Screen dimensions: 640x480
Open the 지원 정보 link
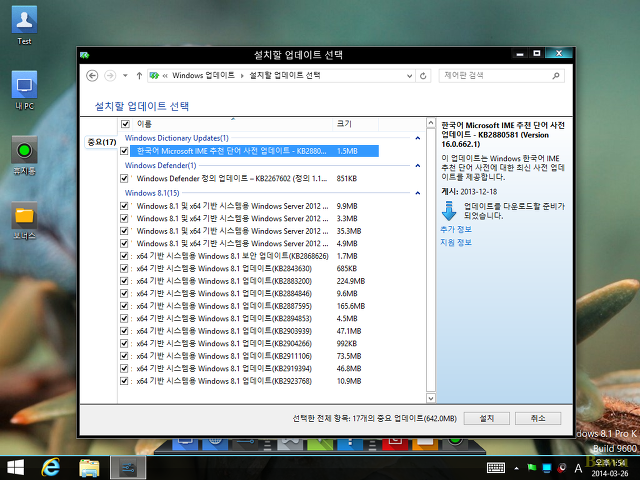click(456, 242)
